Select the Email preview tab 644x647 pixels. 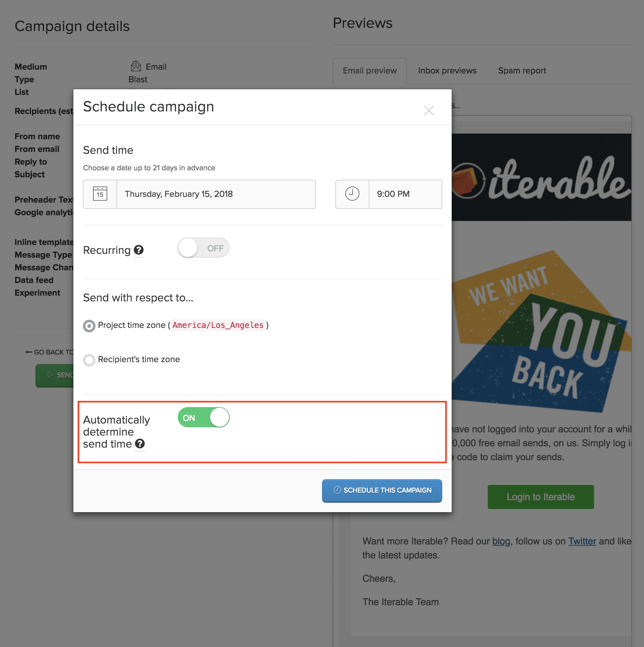tap(369, 71)
